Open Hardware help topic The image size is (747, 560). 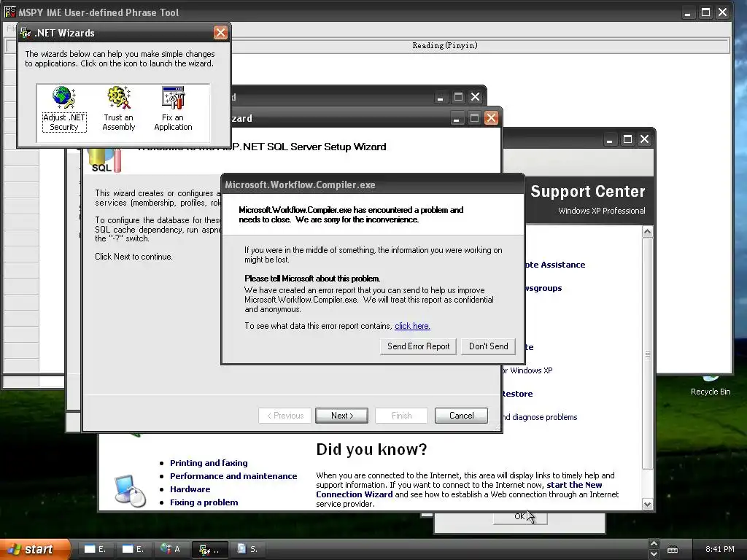pyautogui.click(x=190, y=489)
